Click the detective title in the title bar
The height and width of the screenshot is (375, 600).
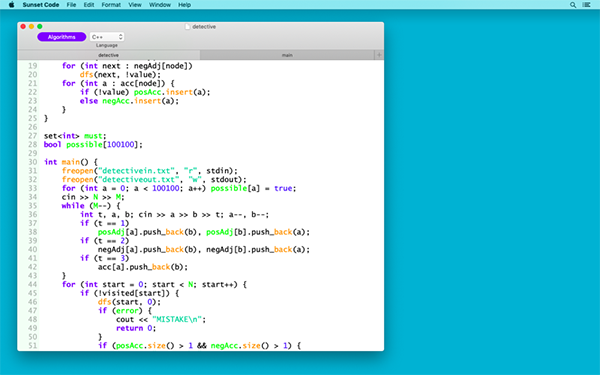click(204, 27)
